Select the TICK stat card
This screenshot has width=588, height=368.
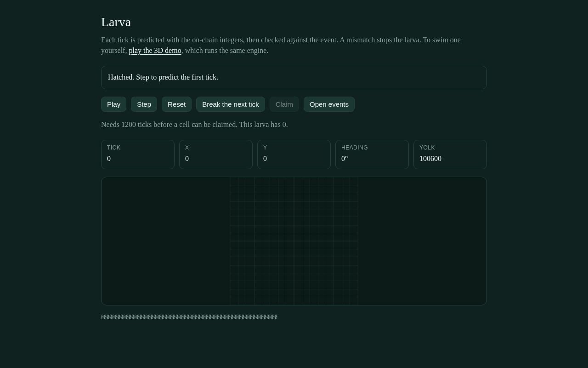pyautogui.click(x=138, y=155)
